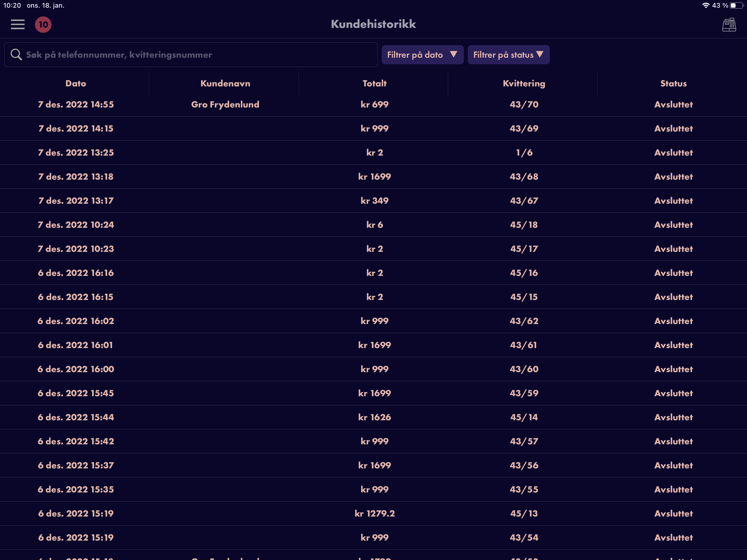Click the Kvittering column header

524,84
